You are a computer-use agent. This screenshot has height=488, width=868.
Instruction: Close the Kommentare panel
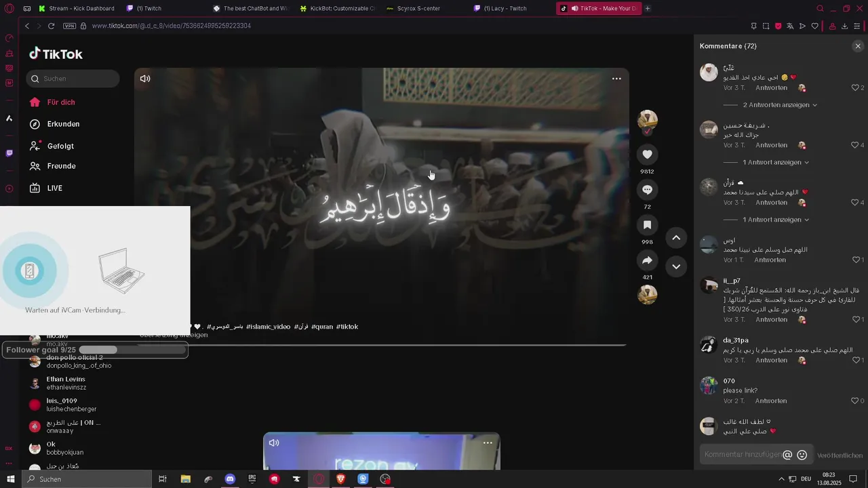coord(858,46)
